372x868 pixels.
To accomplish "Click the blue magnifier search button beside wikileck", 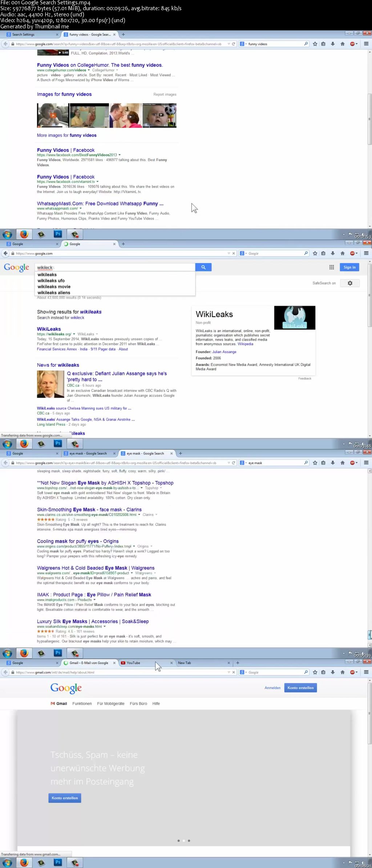I will point(203,267).
